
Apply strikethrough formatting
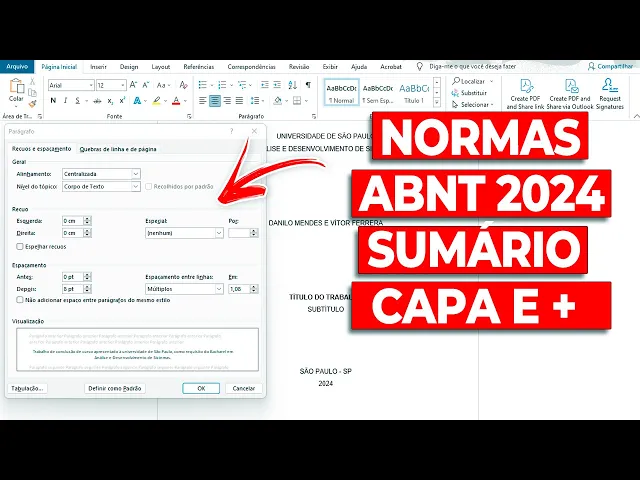(x=97, y=101)
